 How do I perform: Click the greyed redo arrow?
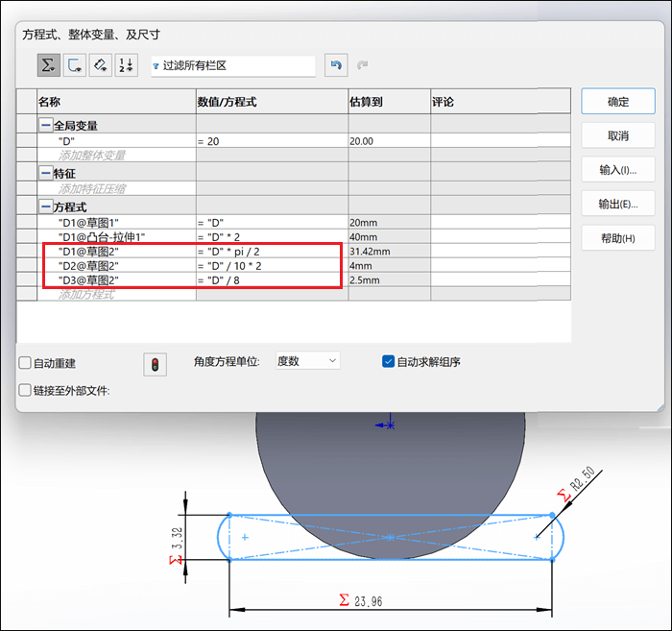[362, 65]
